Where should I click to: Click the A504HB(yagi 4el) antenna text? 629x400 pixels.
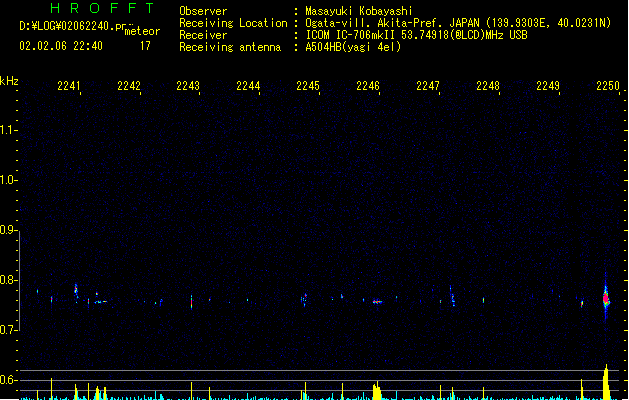click(353, 47)
